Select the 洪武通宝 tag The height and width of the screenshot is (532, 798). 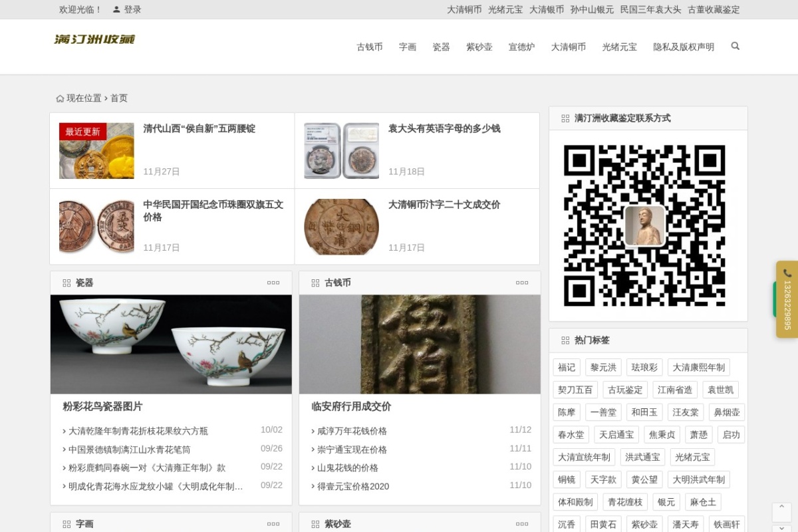coord(643,458)
